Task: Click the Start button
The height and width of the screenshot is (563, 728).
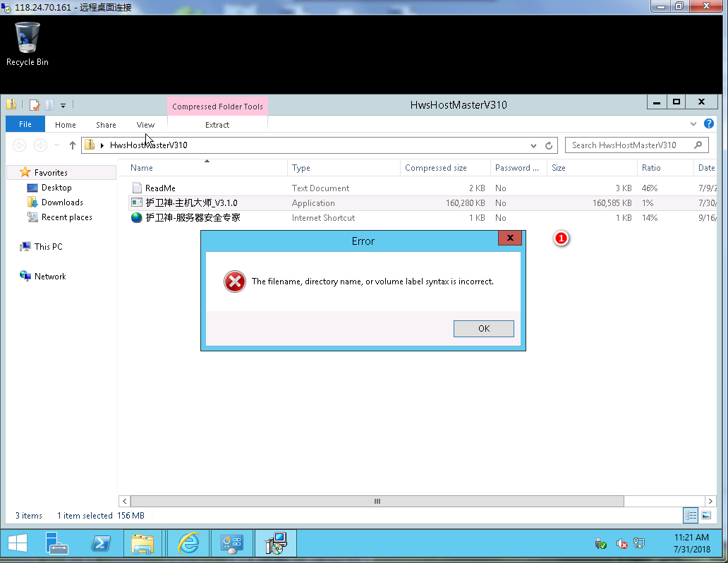Action: point(17,543)
